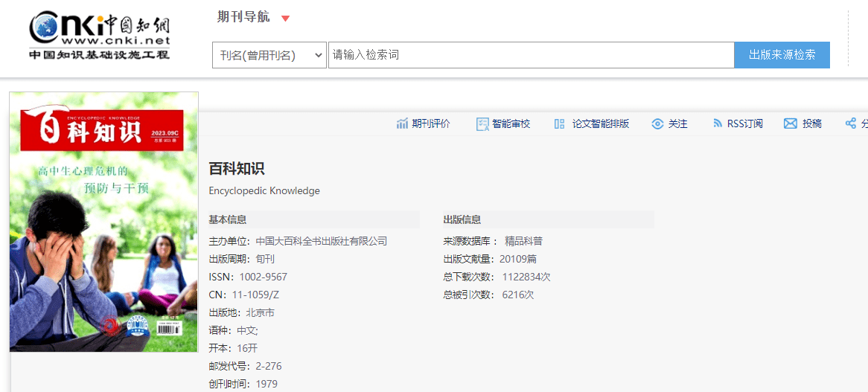Click the RSS订阅 link text
Screen dimensions: 868x392
point(744,123)
